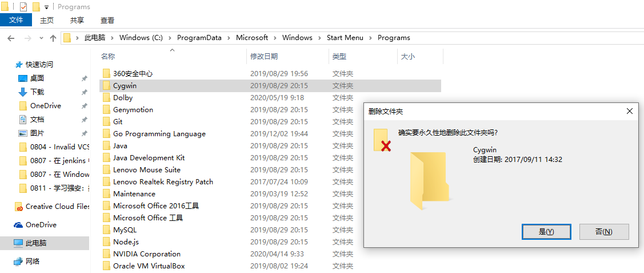
Task: Click Microsoft in the address breadcrumb
Action: tap(252, 37)
